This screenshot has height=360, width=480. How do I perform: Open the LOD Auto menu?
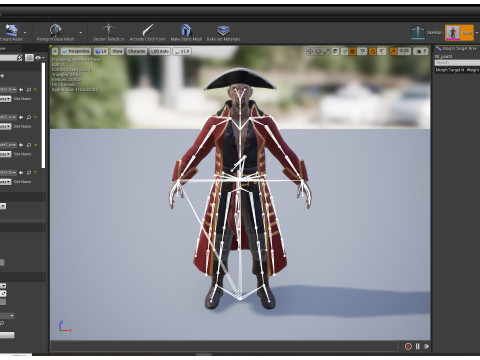click(160, 51)
